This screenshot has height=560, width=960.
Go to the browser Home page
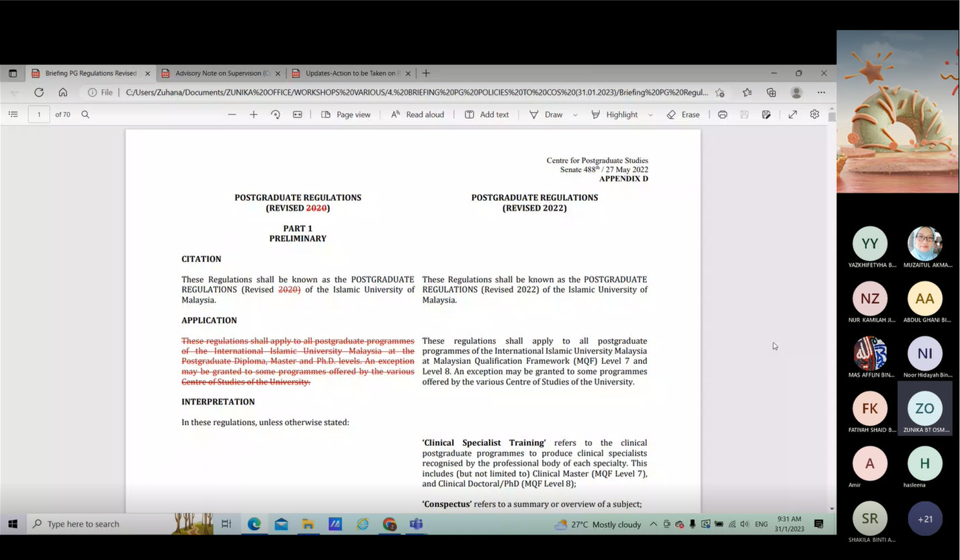click(62, 93)
